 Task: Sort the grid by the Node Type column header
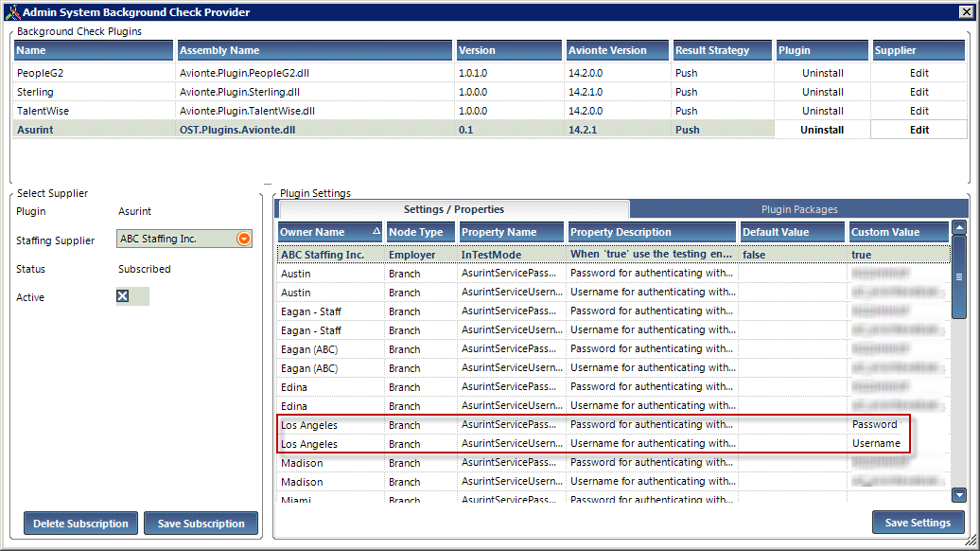click(x=419, y=231)
